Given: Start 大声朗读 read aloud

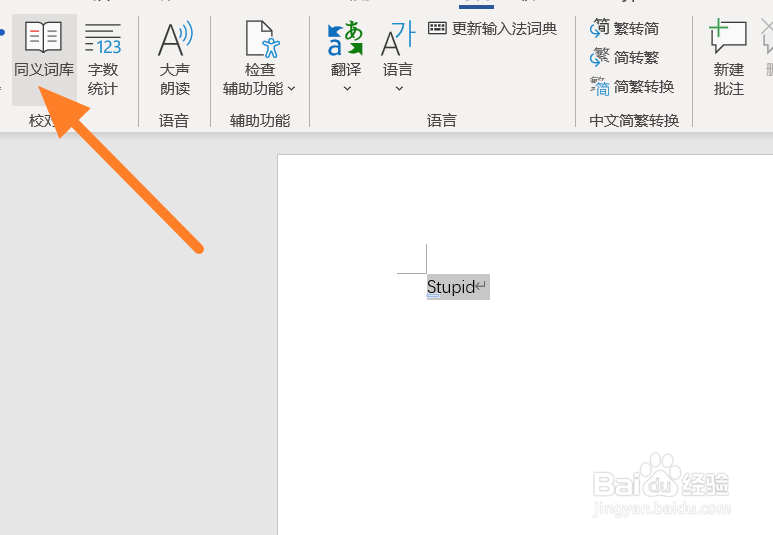Looking at the screenshot, I should [175, 59].
